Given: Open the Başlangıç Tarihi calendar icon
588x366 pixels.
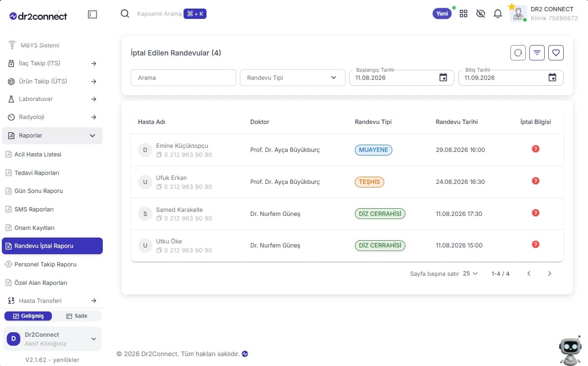Looking at the screenshot, I should (443, 78).
